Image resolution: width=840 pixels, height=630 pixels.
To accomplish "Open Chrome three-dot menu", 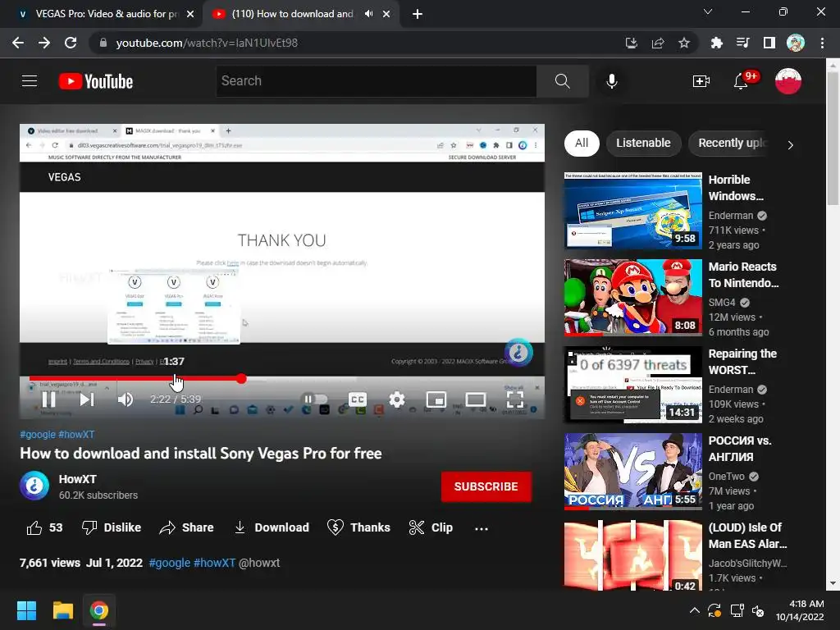I will (x=822, y=43).
